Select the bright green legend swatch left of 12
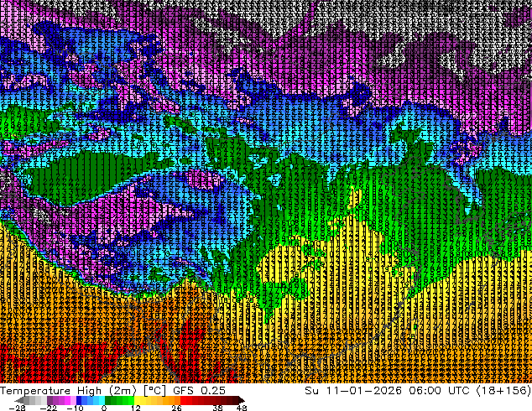The height and width of the screenshot is (411, 532). tap(131, 400)
